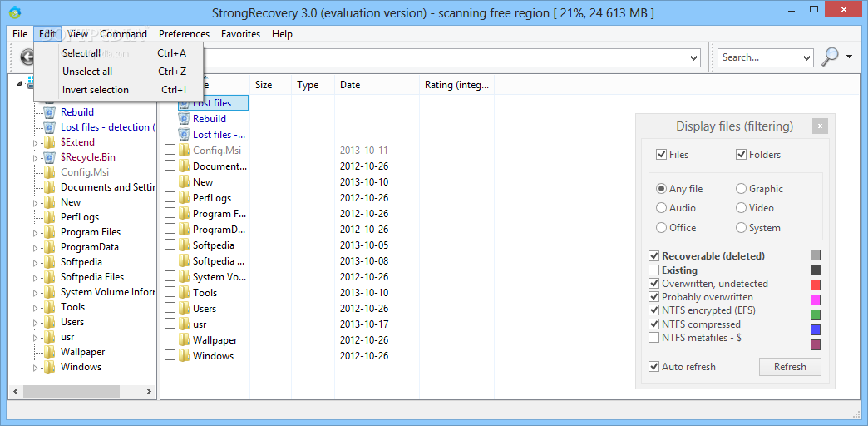Image resolution: width=868 pixels, height=426 pixels.
Task: Click the Softpedia folder icon in file list
Action: (185, 245)
